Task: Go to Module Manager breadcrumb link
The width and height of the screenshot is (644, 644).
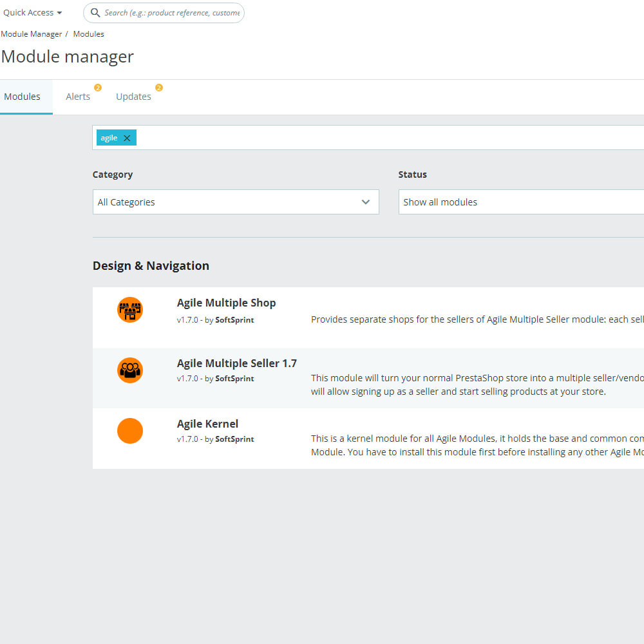Action: click(31, 34)
